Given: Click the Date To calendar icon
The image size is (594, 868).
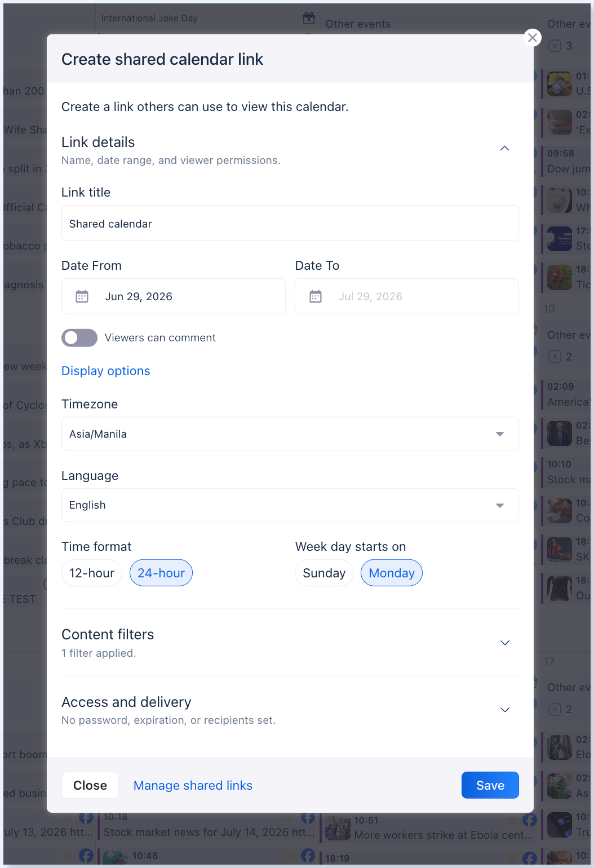Looking at the screenshot, I should click(316, 297).
